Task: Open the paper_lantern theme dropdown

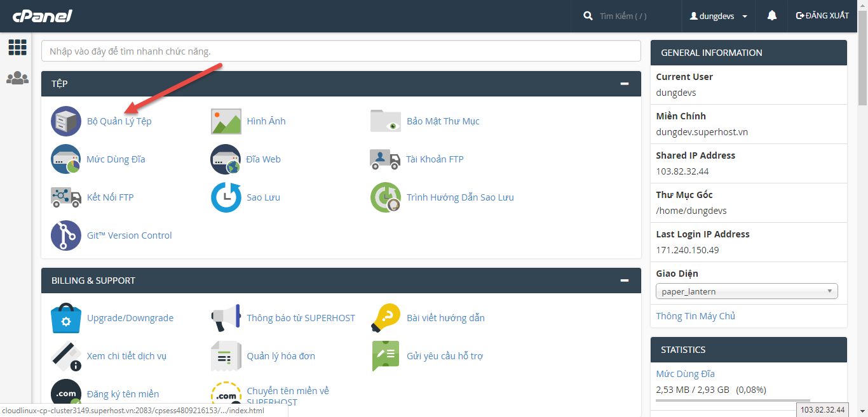Action: pos(747,291)
